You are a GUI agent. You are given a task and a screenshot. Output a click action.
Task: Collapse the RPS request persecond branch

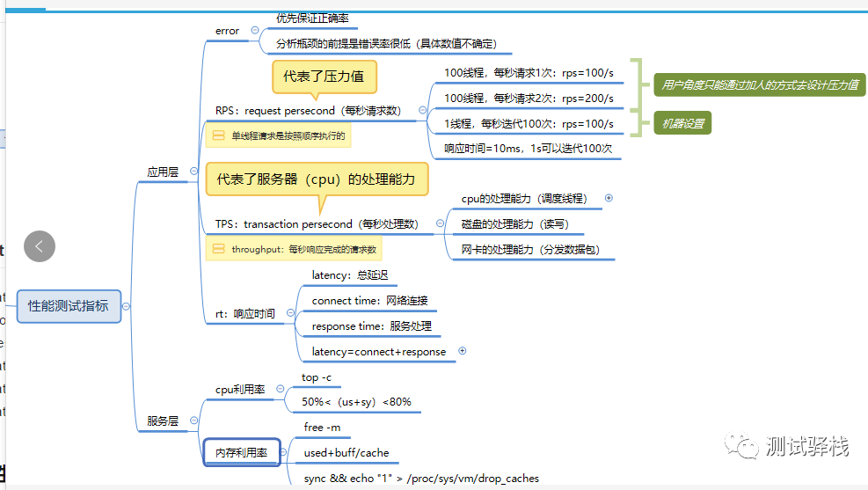pyautogui.click(x=422, y=110)
